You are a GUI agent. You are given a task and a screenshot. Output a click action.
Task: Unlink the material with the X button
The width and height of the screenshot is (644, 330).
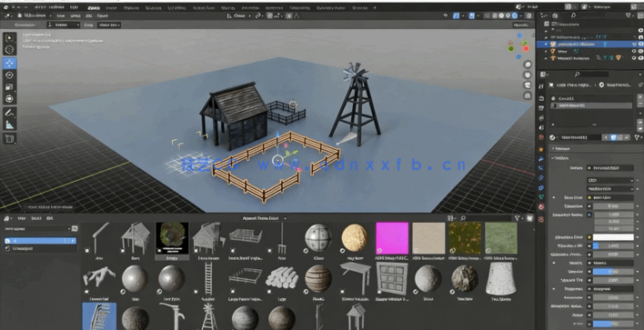pos(628,137)
